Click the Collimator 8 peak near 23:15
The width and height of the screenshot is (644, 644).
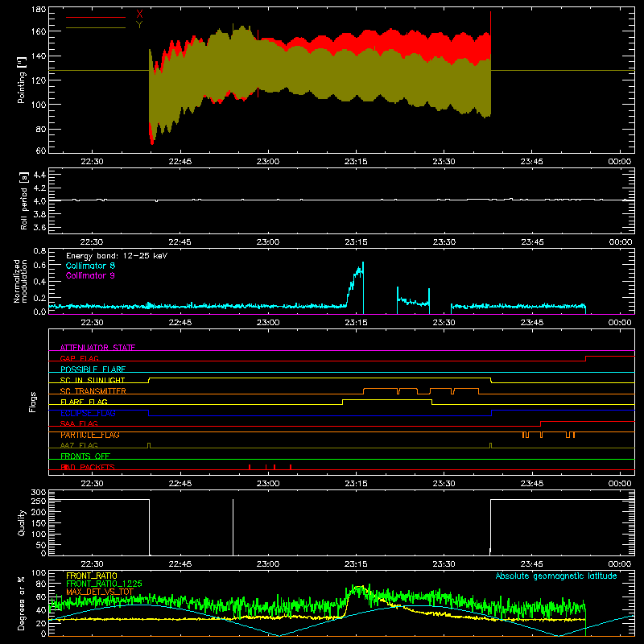pyautogui.click(x=363, y=263)
